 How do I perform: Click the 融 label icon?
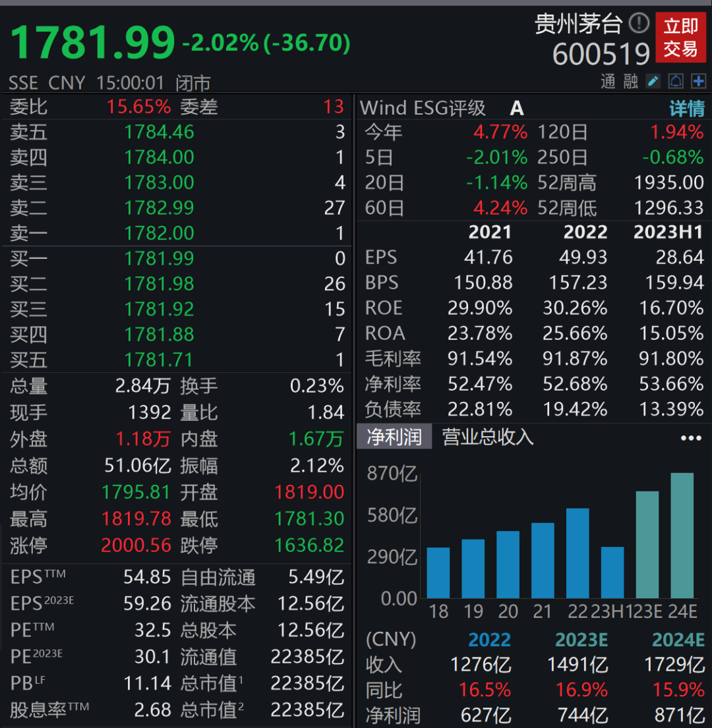(630, 81)
